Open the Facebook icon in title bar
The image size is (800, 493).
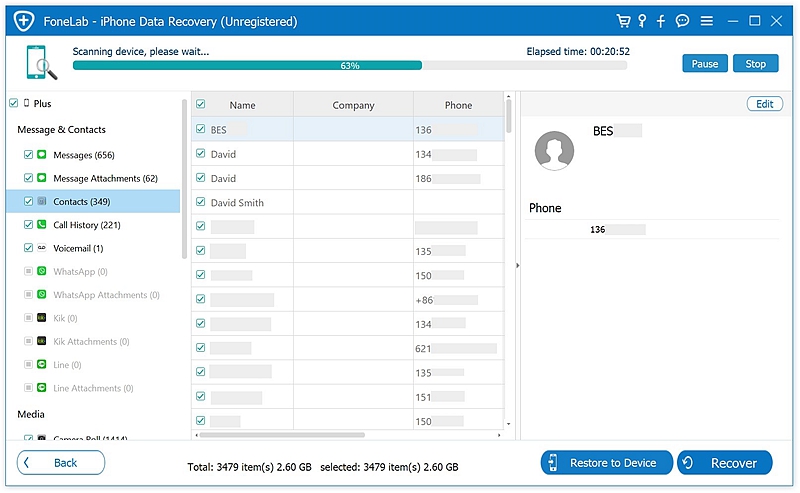tap(661, 21)
